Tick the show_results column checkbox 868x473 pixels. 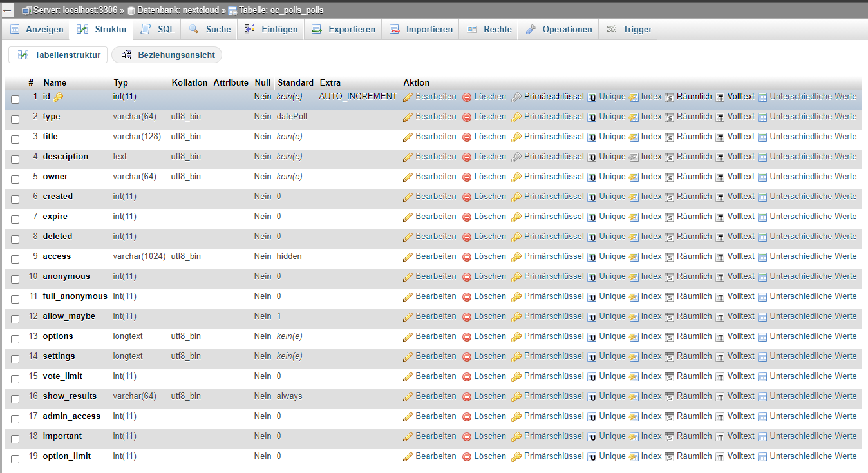coord(15,399)
